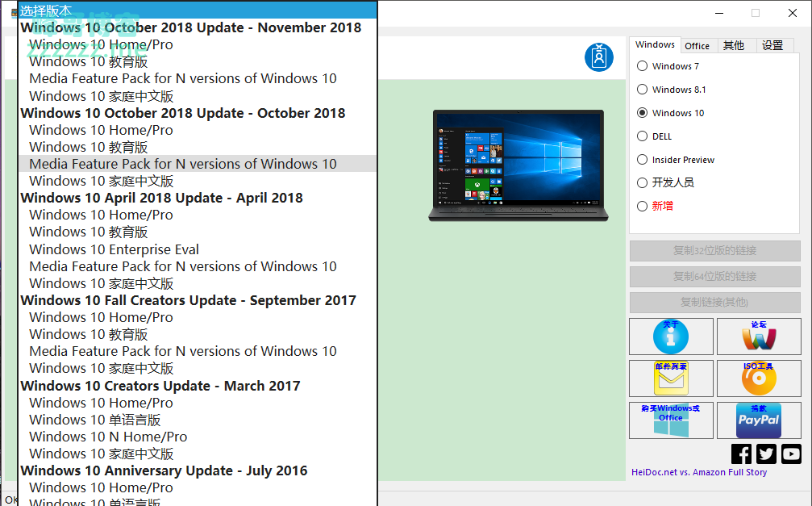812x506 pixels.
Task: Click the 选择版本 dropdown header
Action: 198,10
